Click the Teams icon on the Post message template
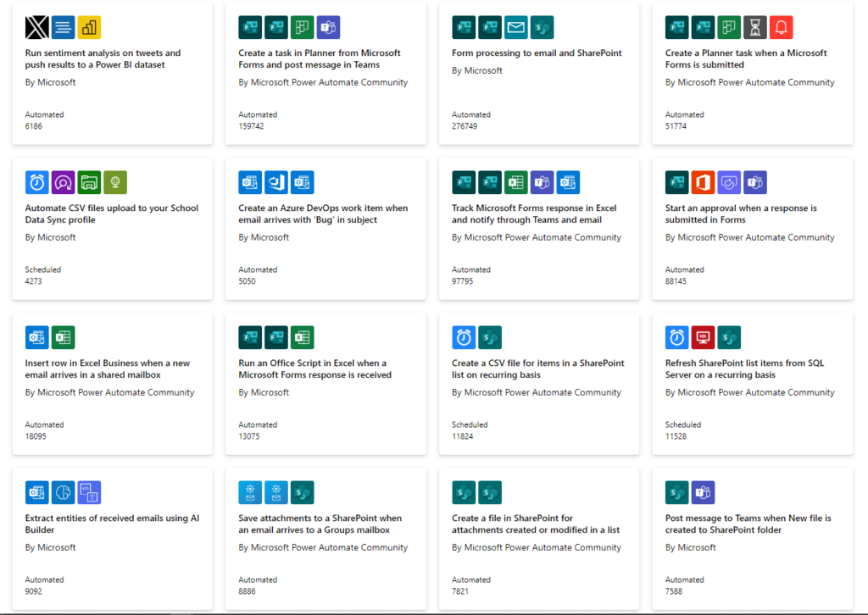Image resolution: width=868 pixels, height=615 pixels. 703,492
